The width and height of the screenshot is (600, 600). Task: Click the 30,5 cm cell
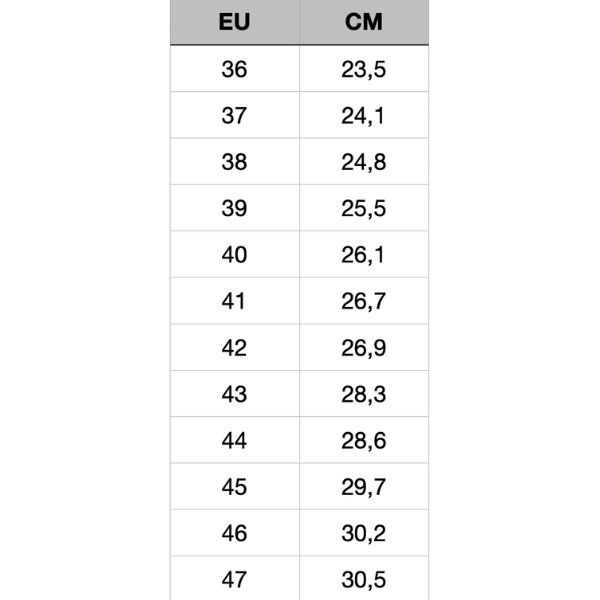[364, 579]
